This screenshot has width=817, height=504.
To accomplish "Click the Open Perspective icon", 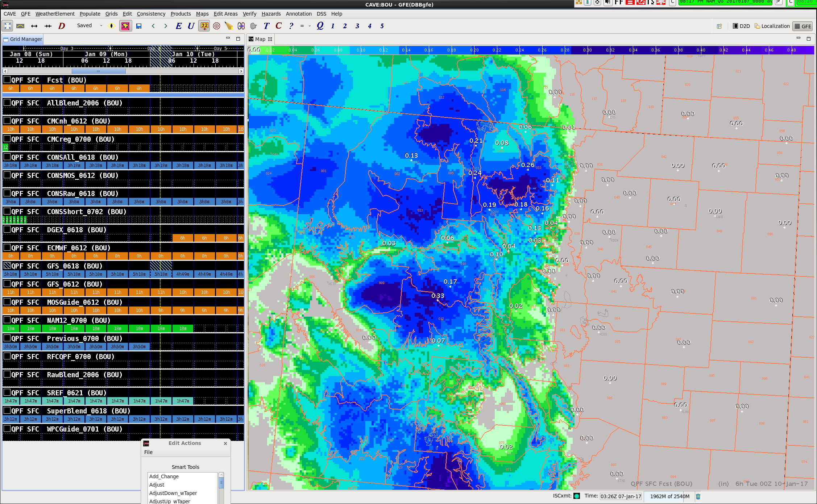I will 719,26.
